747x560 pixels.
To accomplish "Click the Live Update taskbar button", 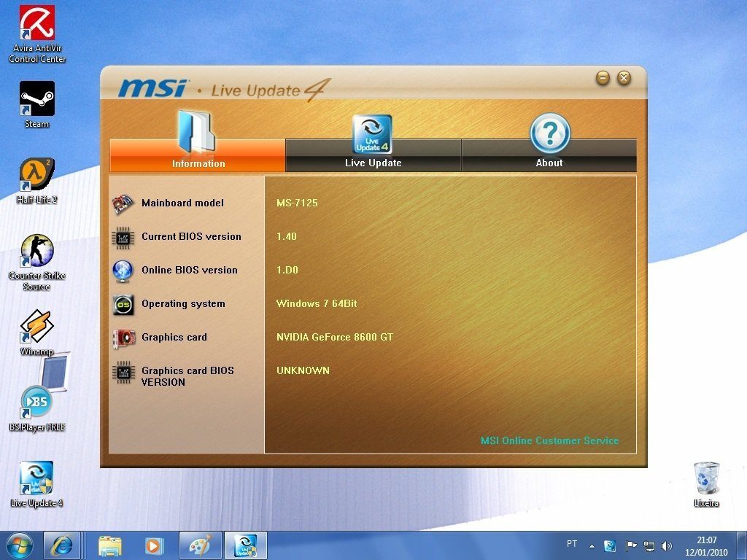I will [246, 545].
